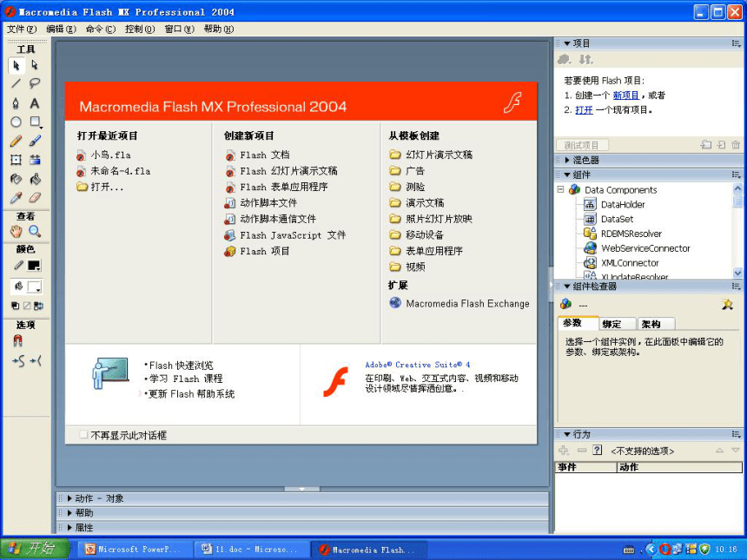Collapse the 项目 panel
Viewport: 747px width, 560px height.
click(x=567, y=43)
